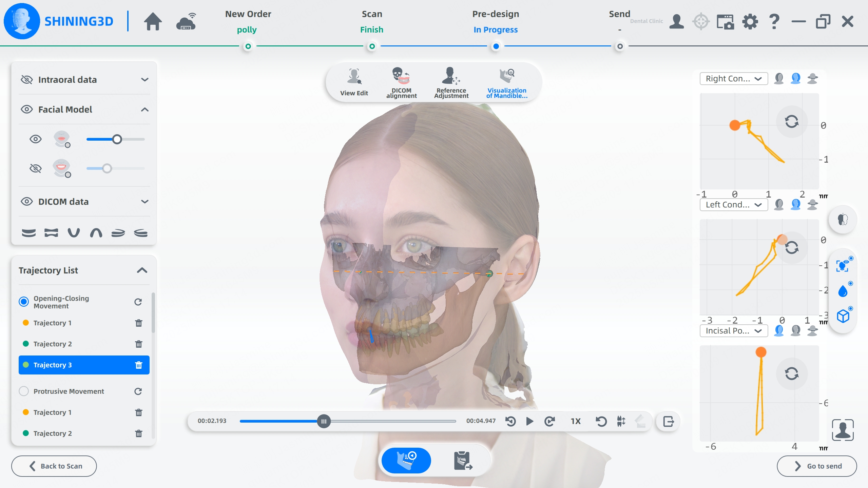The image size is (868, 488).
Task: Click the Go to send button
Action: 816,466
